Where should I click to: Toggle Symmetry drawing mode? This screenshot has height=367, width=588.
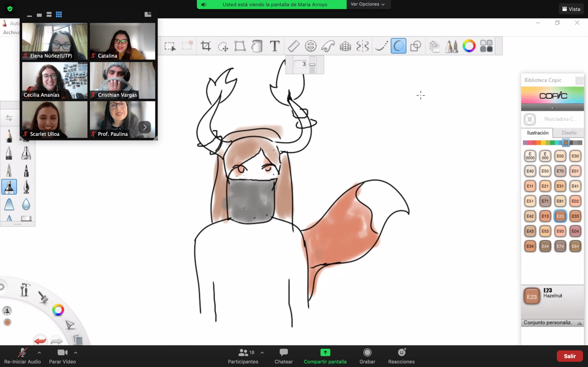click(362, 46)
